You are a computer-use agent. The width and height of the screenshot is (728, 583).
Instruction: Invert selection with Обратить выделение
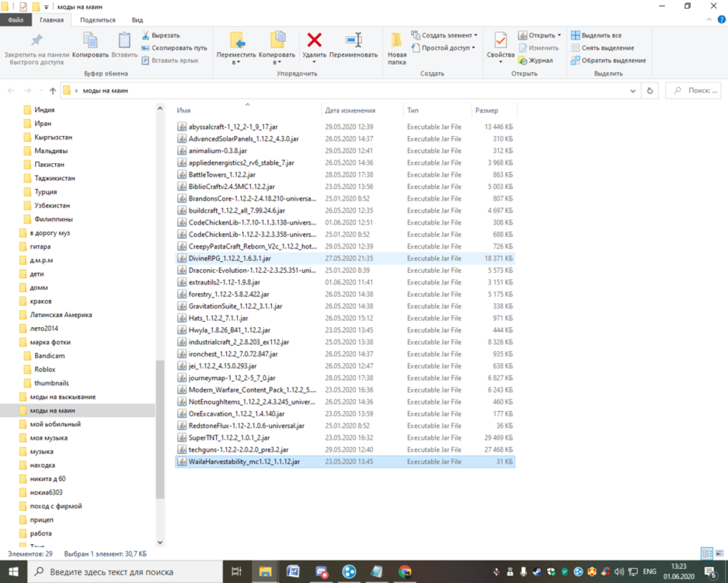point(608,61)
